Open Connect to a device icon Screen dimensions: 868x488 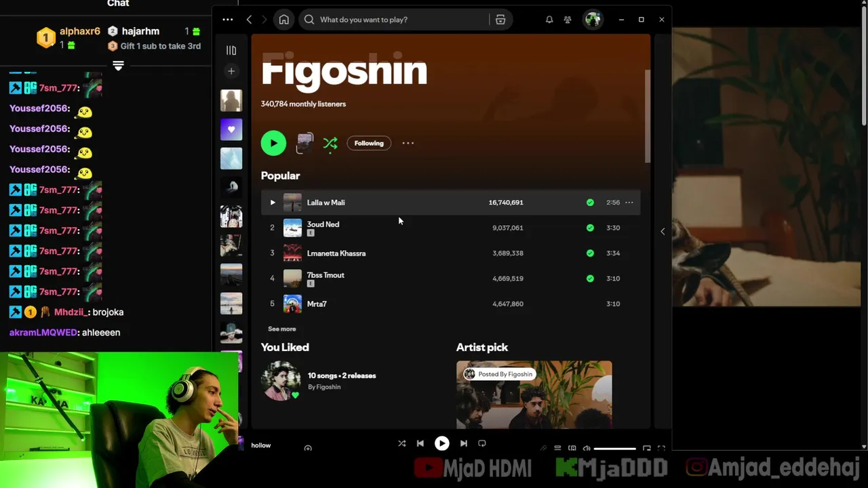572,448
